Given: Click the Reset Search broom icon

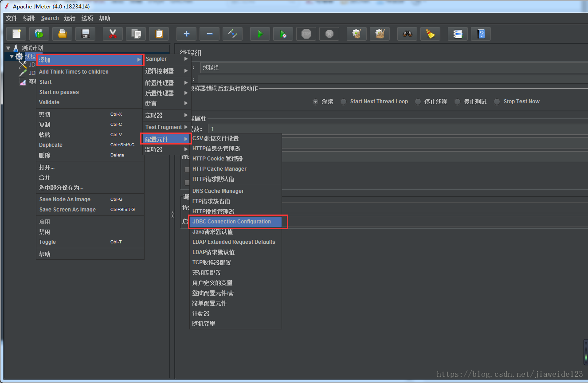Looking at the screenshot, I should [x=430, y=34].
